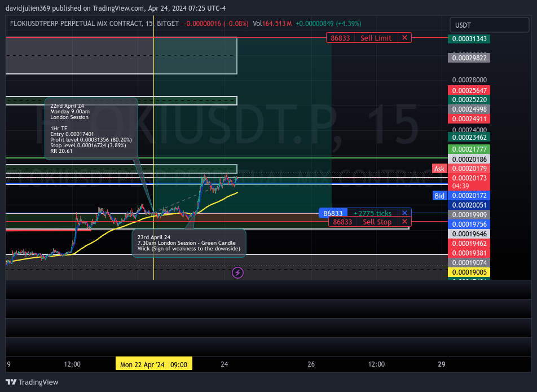Click the 26 date label on time axis
The height and width of the screenshot is (392, 537).
point(311,364)
